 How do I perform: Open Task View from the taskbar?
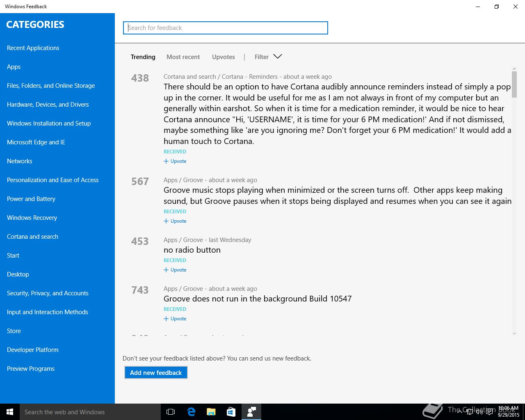click(171, 412)
